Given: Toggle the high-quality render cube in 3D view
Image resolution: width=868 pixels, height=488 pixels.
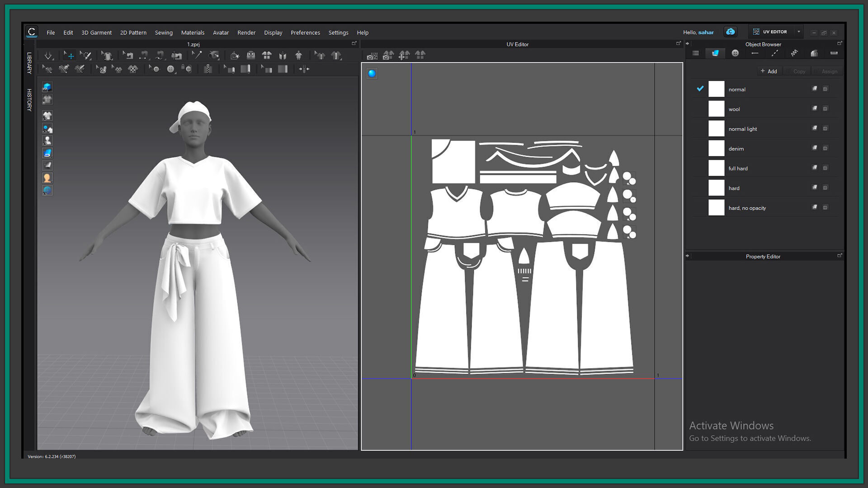Looking at the screenshot, I should 47,87.
